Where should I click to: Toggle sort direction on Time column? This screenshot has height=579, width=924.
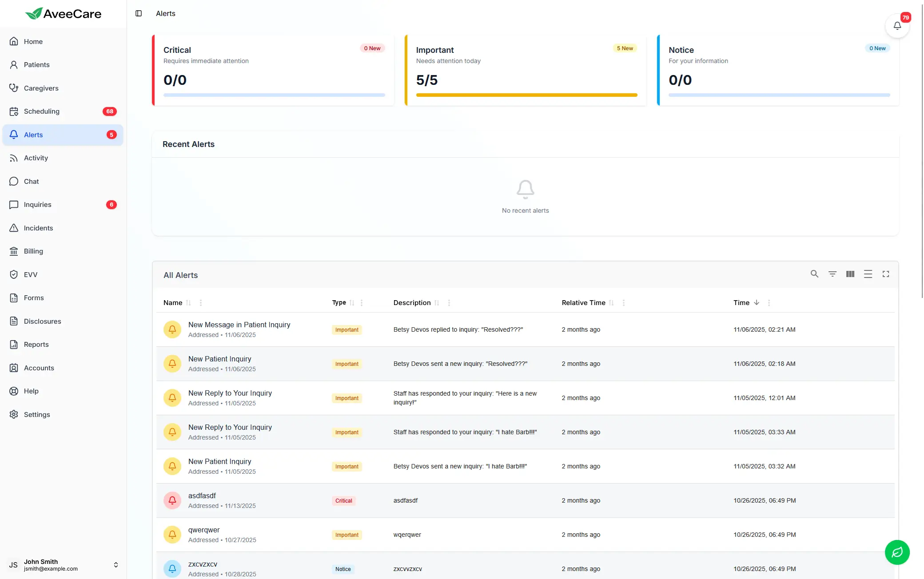click(x=757, y=302)
